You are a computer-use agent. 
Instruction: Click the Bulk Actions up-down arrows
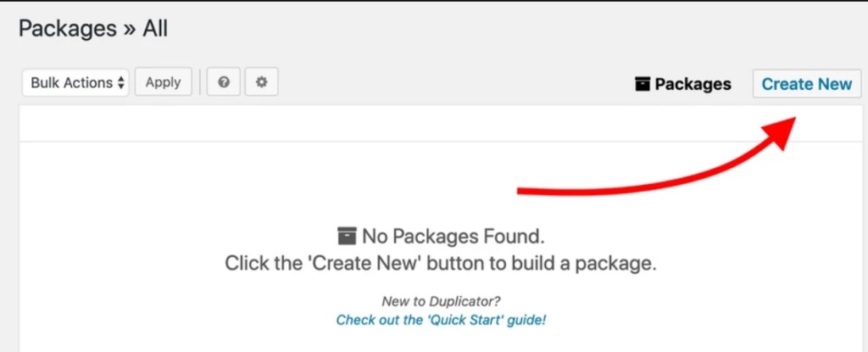120,83
